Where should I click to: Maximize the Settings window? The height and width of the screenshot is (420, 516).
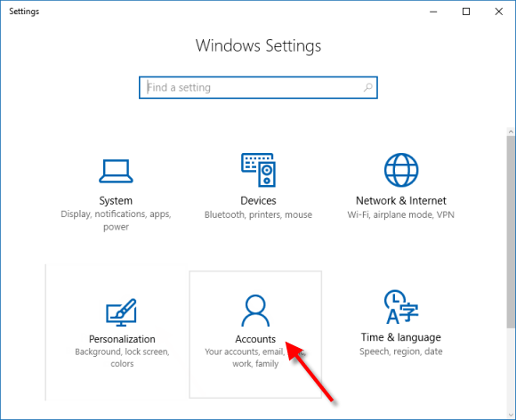coord(466,12)
